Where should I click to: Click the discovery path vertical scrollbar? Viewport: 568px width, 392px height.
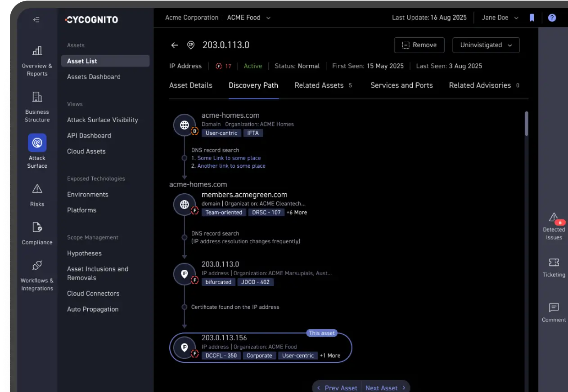[526, 124]
